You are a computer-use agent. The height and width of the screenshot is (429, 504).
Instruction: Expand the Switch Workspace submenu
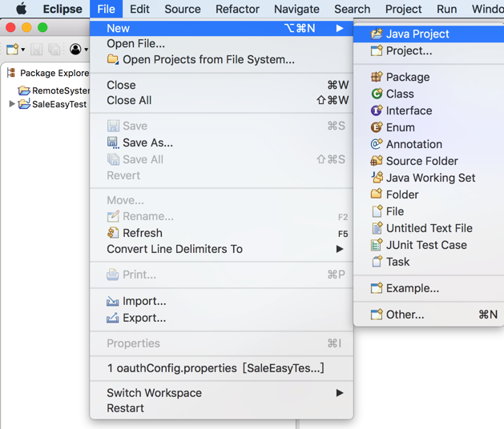(340, 393)
